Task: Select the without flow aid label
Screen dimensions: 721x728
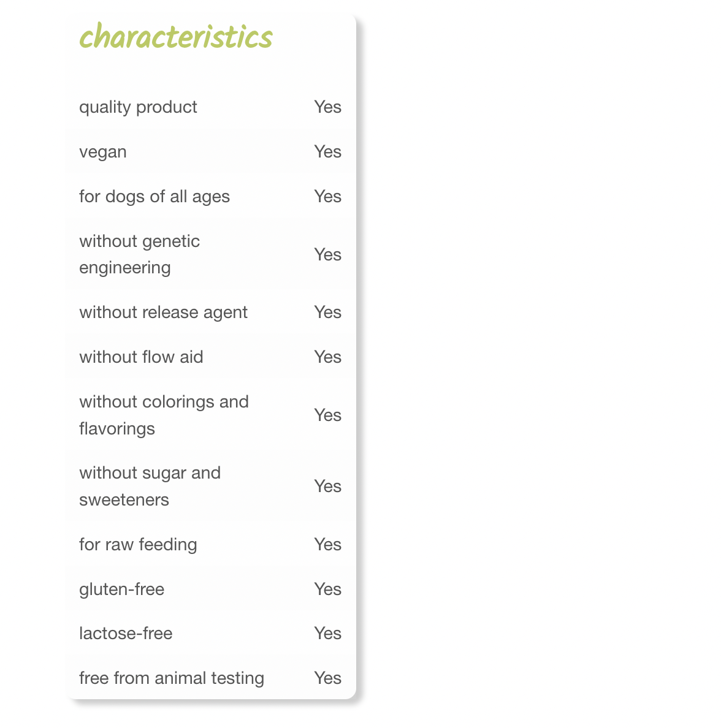Action: click(141, 357)
